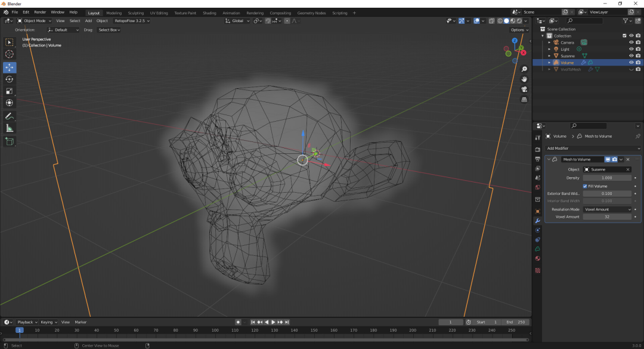Expand the Suzanne item in outliner

click(549, 56)
